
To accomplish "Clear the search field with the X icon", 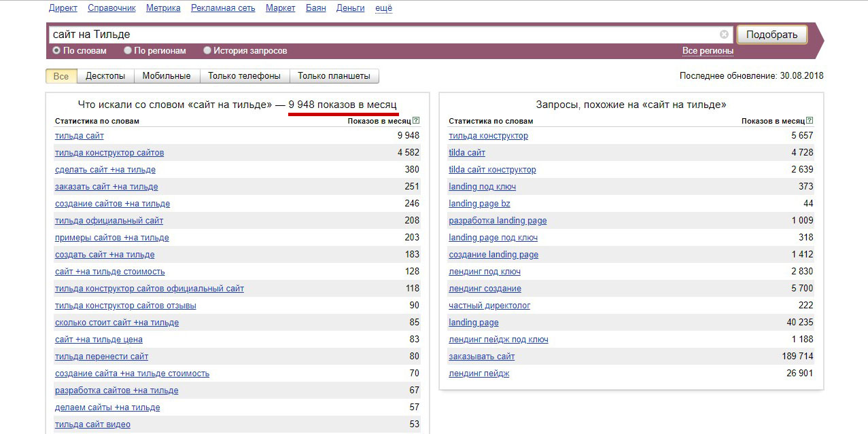I will tap(724, 35).
